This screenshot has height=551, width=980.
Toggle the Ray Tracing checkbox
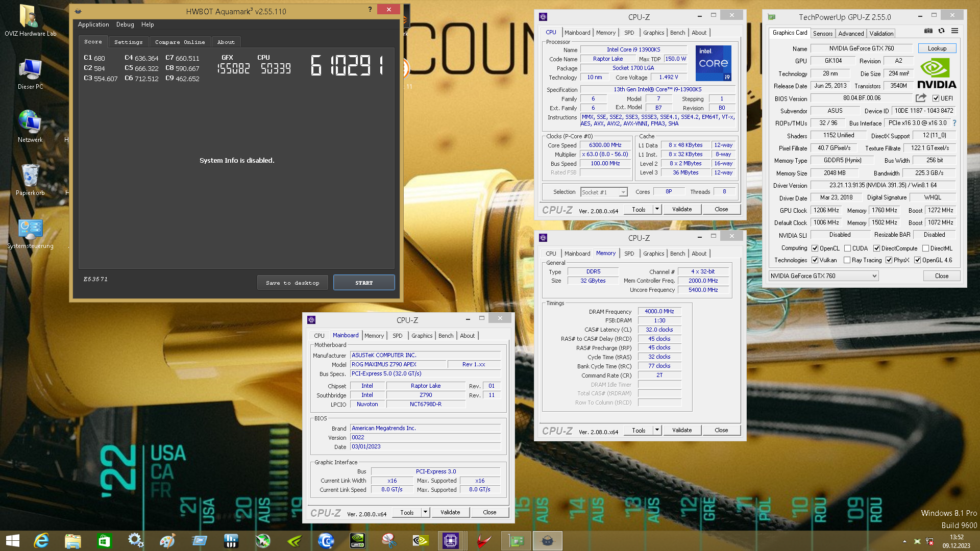click(x=847, y=260)
